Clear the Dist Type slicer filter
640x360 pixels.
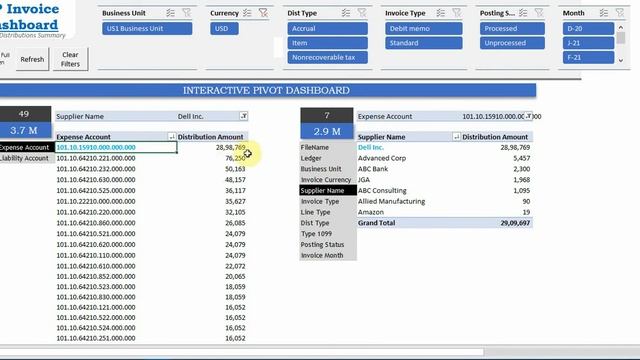362,13
